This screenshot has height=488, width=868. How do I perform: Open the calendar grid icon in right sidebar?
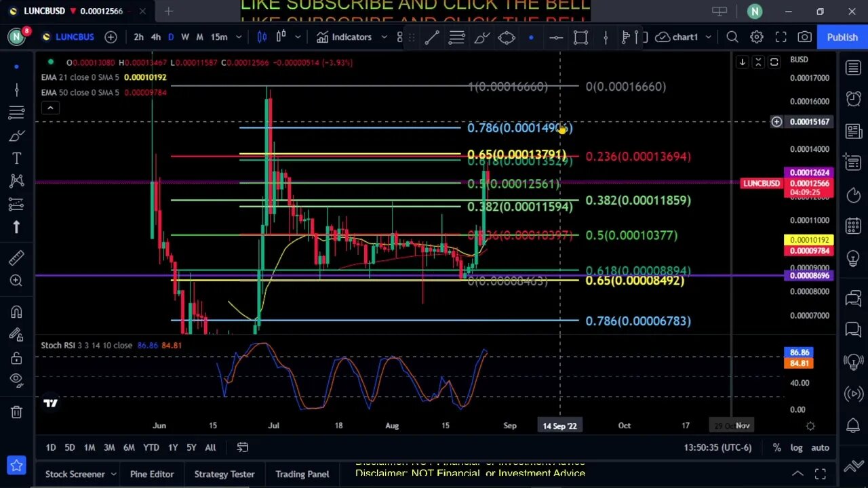click(853, 226)
